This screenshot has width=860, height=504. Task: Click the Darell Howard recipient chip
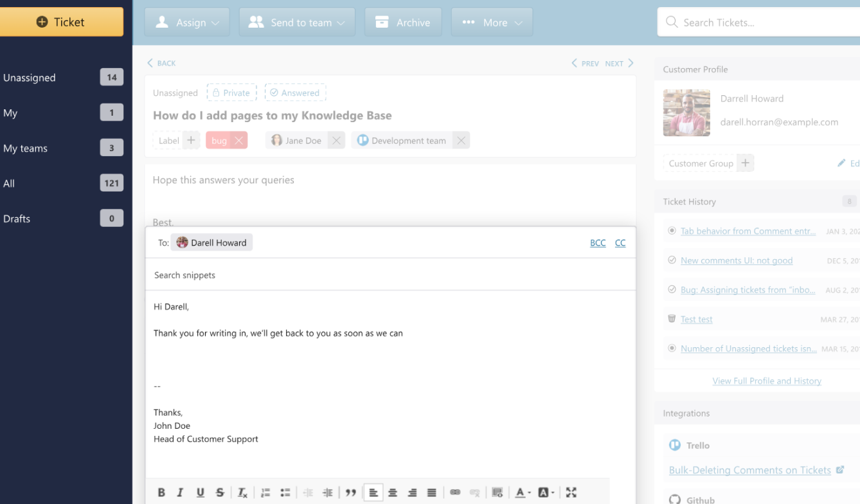pyautogui.click(x=211, y=242)
